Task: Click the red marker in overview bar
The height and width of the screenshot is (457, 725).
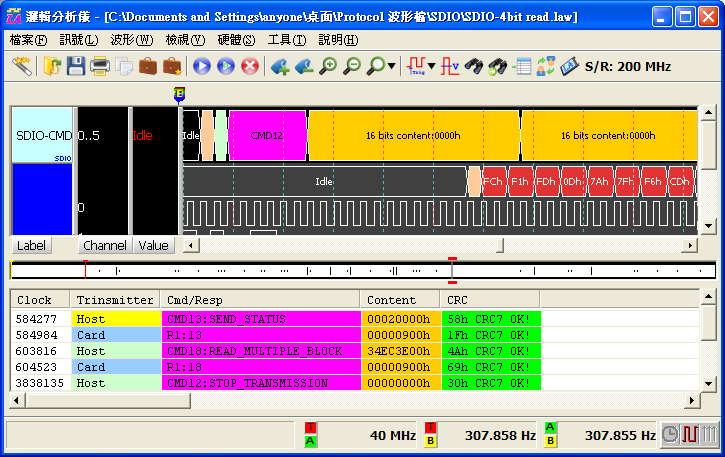Action: coord(85,269)
